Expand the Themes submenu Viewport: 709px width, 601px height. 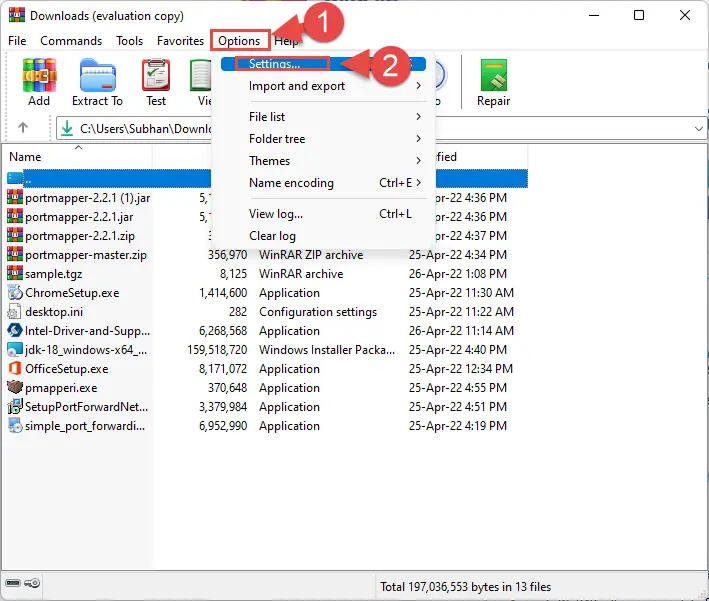419,161
